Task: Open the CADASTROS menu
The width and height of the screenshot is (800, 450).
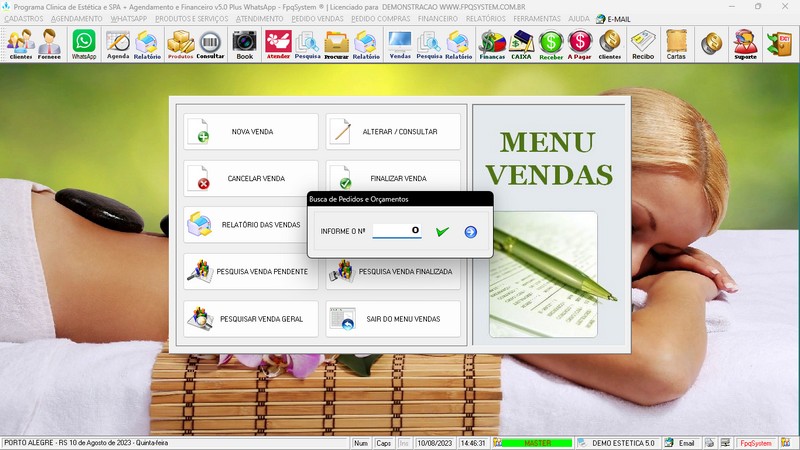Action: 24,19
